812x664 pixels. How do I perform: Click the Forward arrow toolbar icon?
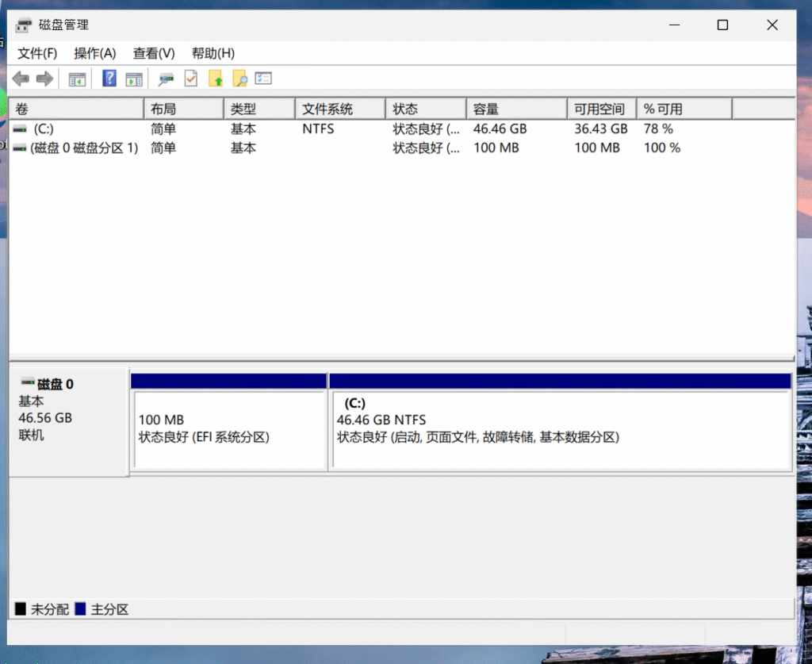pyautogui.click(x=45, y=79)
